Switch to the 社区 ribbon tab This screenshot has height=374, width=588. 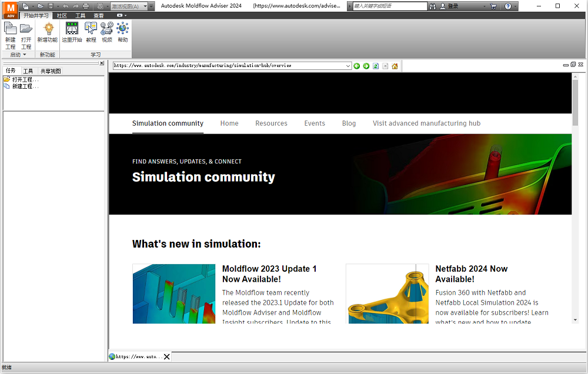[x=61, y=15]
